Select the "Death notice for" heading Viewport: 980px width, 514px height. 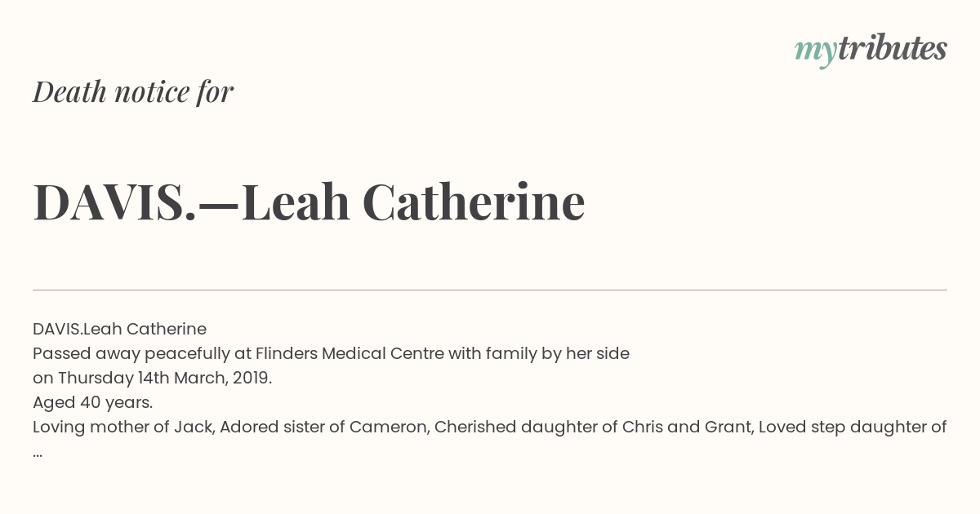pos(133,91)
